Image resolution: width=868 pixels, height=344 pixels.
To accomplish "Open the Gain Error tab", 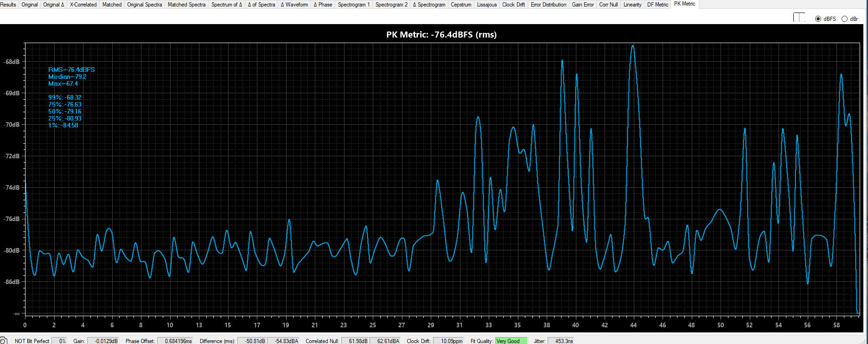I will click(583, 5).
